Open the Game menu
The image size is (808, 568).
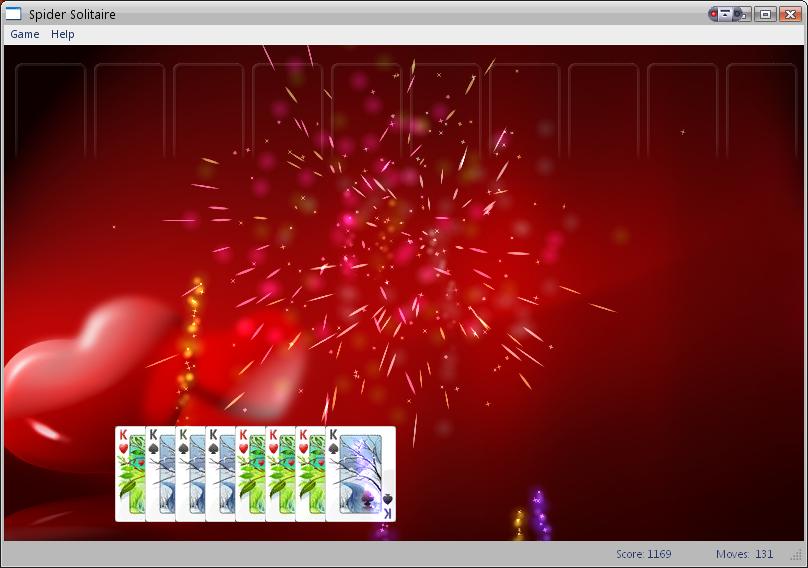pyautogui.click(x=25, y=34)
